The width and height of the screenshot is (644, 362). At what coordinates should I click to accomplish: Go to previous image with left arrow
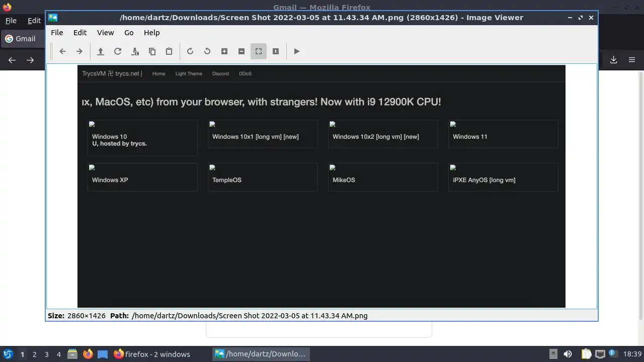(62, 51)
